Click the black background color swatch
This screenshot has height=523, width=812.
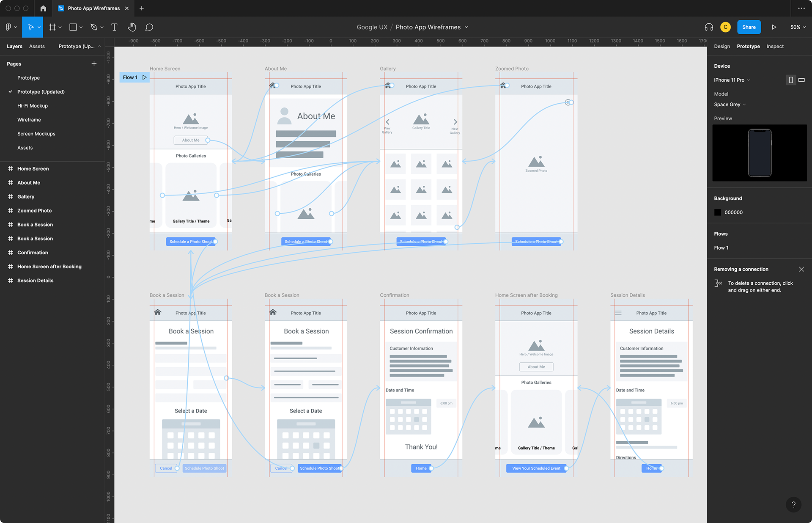pos(718,212)
